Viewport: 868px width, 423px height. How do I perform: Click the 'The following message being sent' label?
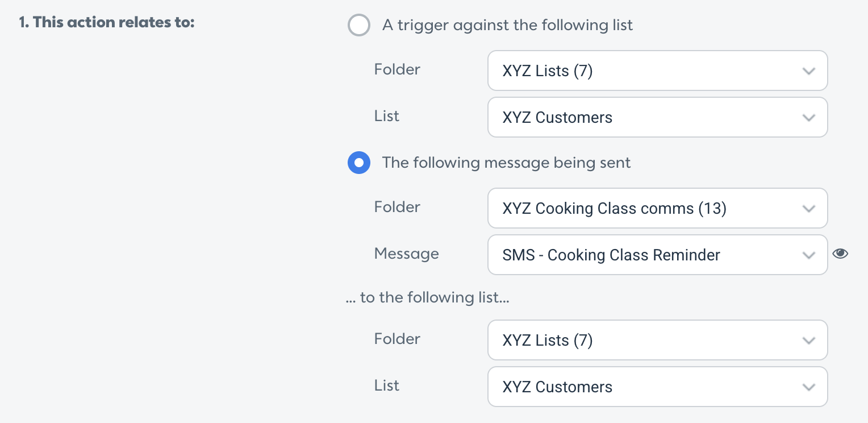pyautogui.click(x=506, y=163)
